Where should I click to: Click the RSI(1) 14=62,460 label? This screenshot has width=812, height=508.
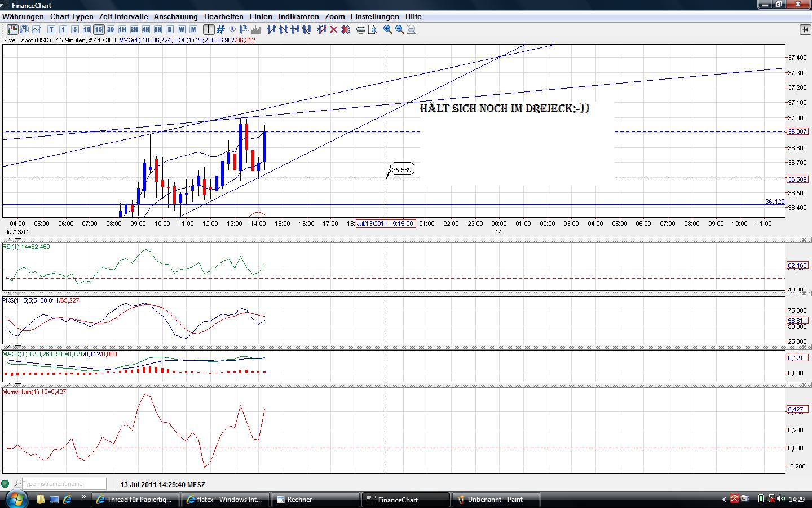27,247
